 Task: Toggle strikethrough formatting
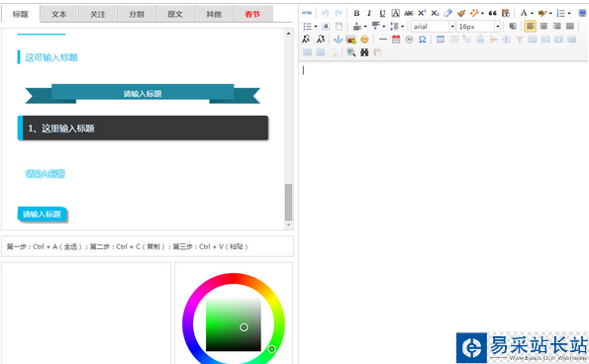[x=409, y=13]
